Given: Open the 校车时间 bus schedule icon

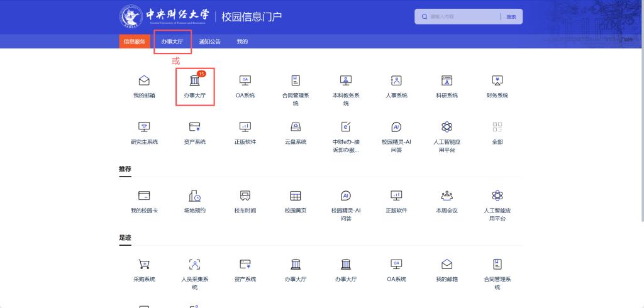Looking at the screenshot, I should (x=245, y=196).
